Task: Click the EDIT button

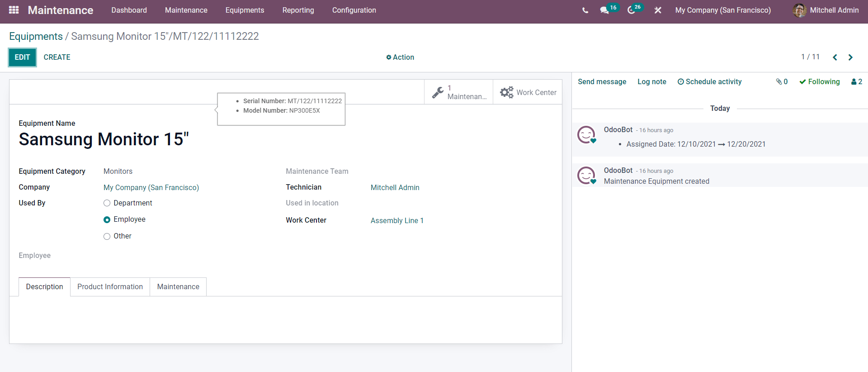Action: [x=22, y=57]
